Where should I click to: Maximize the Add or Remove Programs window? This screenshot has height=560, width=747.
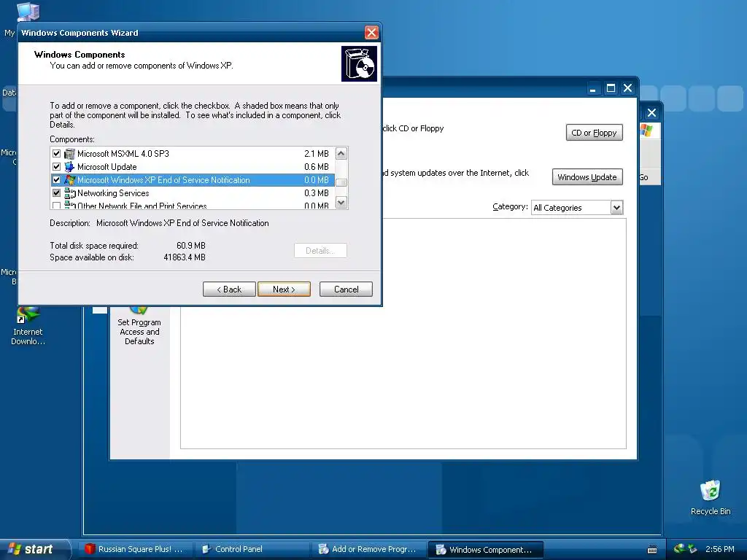(x=611, y=88)
